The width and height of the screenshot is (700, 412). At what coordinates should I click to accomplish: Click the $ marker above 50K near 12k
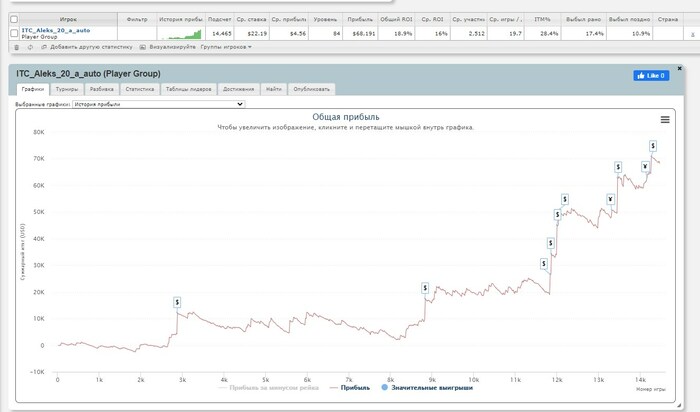click(x=565, y=199)
